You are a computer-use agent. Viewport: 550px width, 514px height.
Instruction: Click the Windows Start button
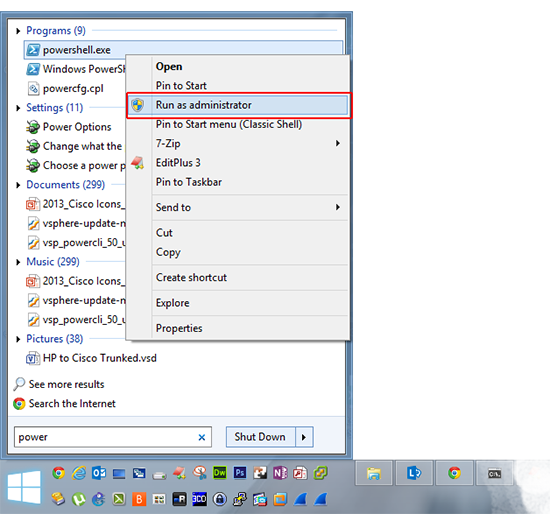tap(24, 487)
